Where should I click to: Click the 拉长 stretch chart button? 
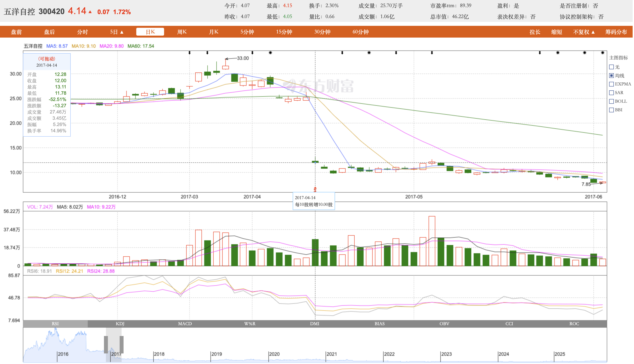click(x=535, y=32)
